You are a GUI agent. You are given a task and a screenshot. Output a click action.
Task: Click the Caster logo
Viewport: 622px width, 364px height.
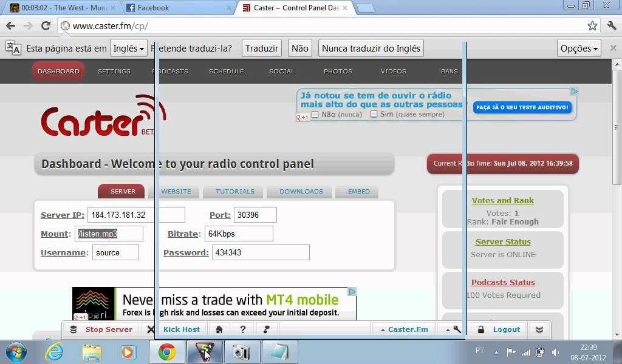tap(103, 116)
